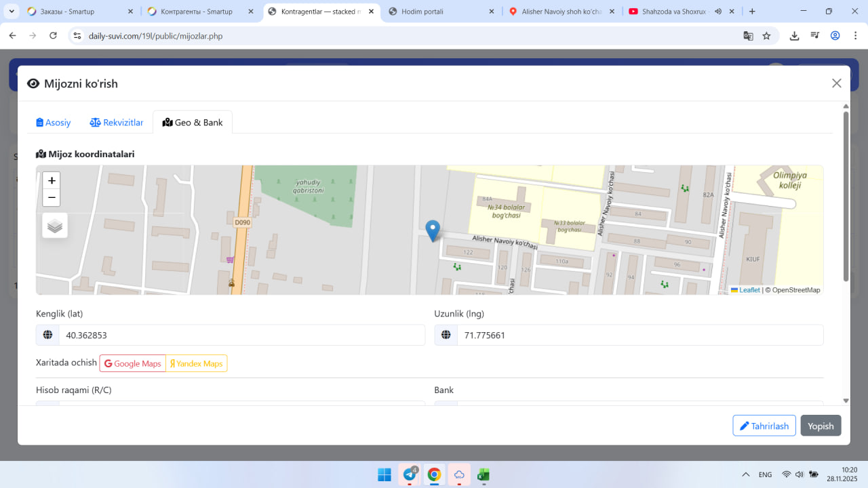Image resolution: width=868 pixels, height=488 pixels.
Task: Switch to the Asosiy tab
Action: pos(54,123)
